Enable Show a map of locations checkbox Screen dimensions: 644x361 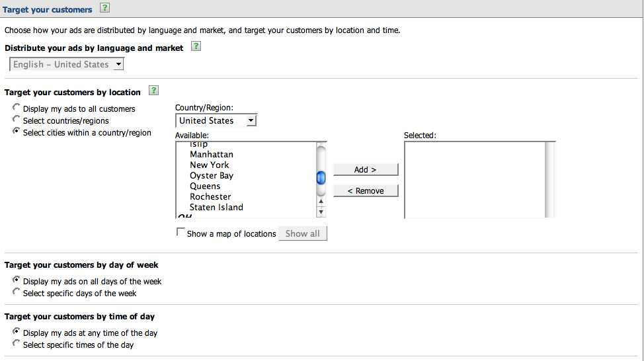point(181,233)
